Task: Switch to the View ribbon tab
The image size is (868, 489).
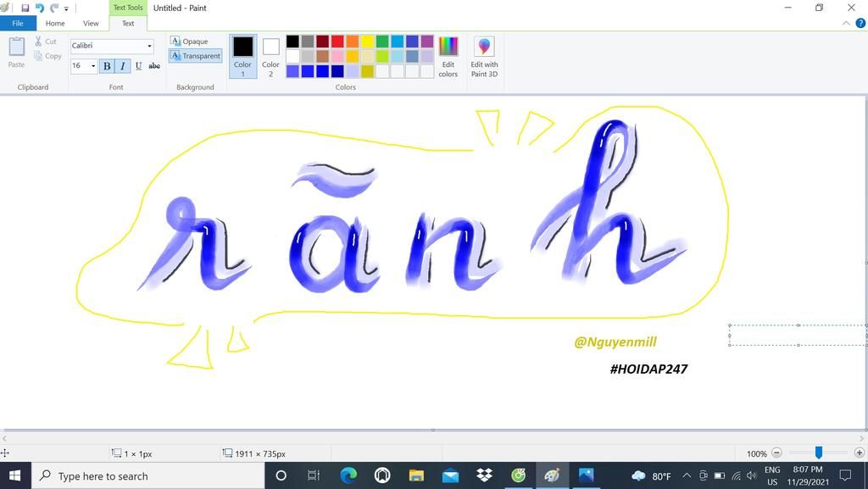Action: click(x=91, y=23)
